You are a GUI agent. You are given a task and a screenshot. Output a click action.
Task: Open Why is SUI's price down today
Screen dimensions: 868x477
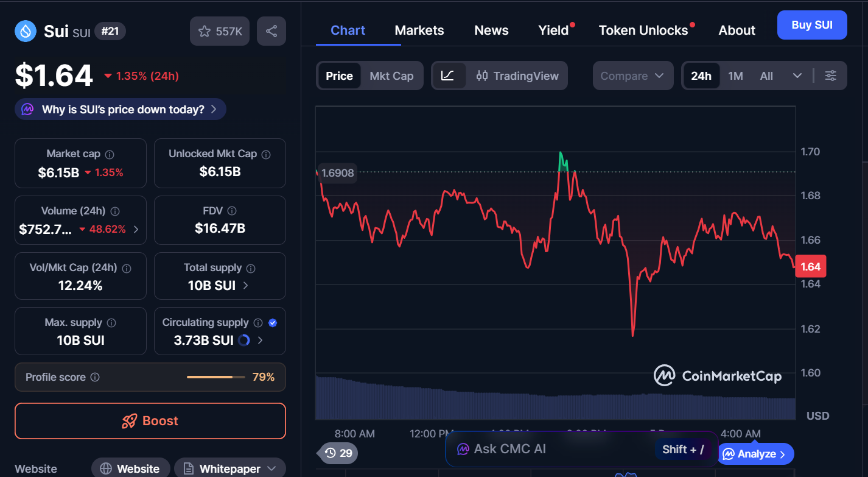[119, 109]
